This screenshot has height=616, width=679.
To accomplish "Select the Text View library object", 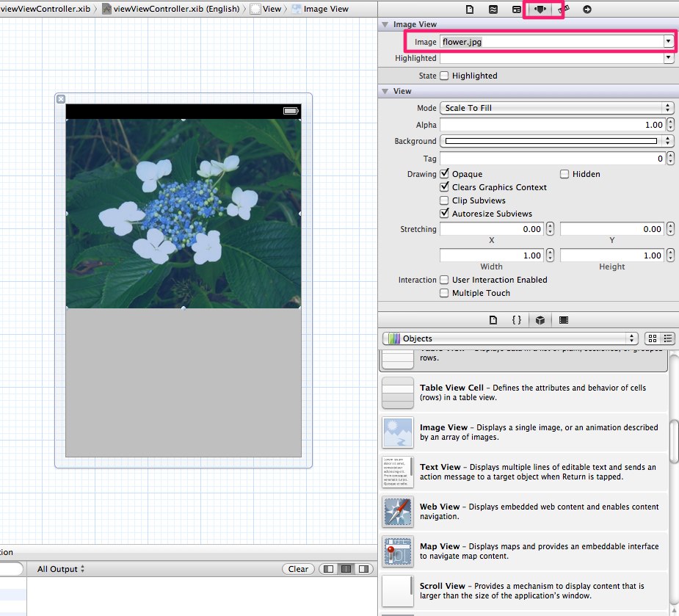I will tap(523, 472).
